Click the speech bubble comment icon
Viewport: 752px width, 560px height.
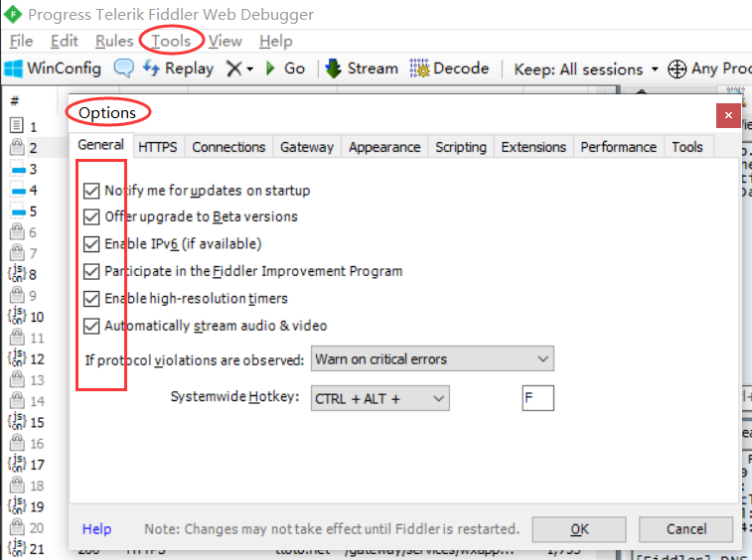pos(124,69)
